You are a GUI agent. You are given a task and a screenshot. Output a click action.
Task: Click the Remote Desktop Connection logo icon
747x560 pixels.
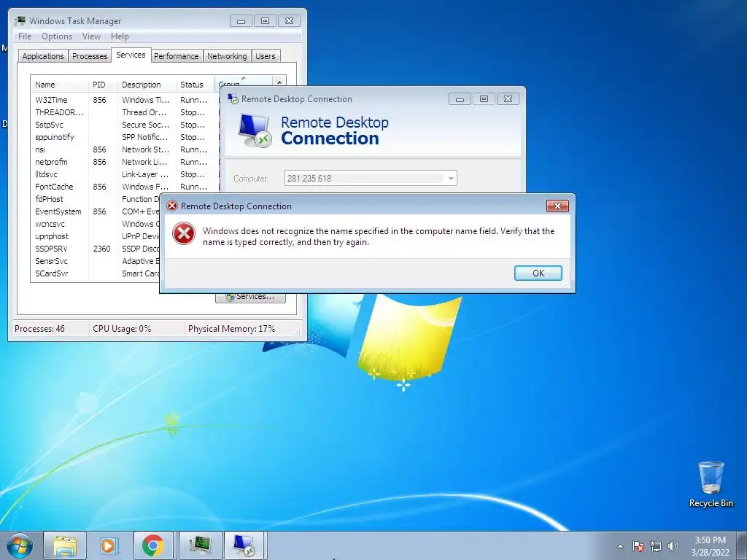255,131
